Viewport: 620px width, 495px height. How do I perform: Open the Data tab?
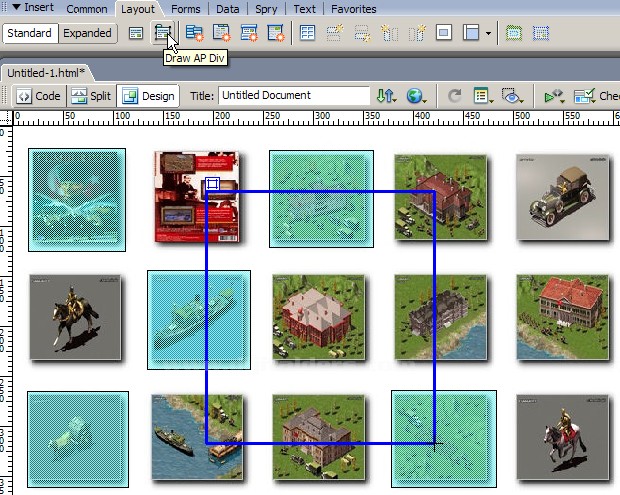tap(228, 9)
